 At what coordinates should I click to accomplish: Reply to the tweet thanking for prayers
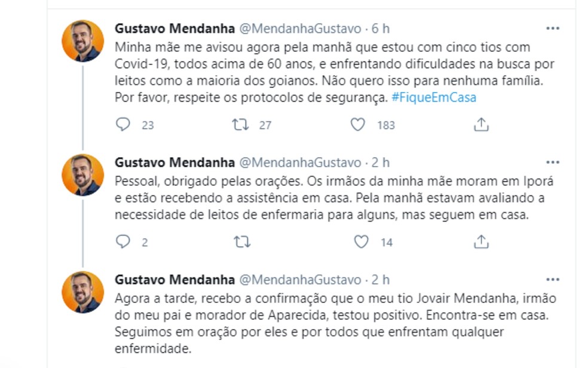point(123,241)
